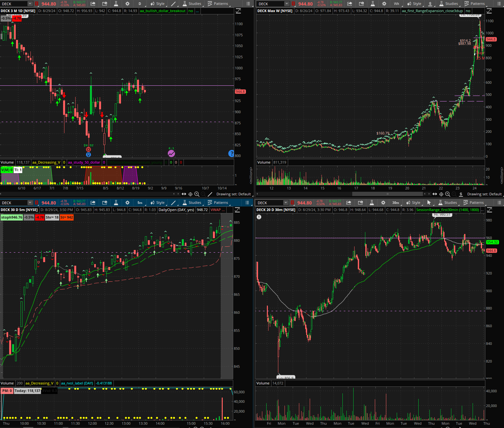Click left scroll arrow below weekly chart
Viewport: 504px width, 428px height.
coord(257,194)
